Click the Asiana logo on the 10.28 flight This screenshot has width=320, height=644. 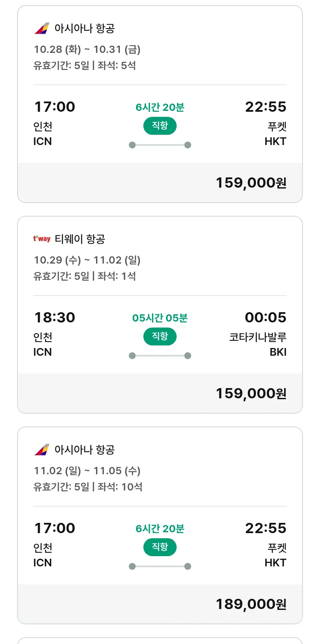point(42,29)
